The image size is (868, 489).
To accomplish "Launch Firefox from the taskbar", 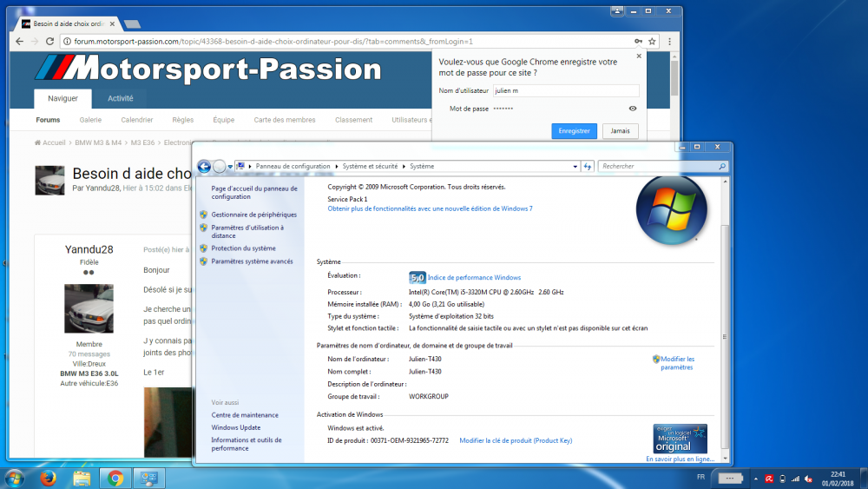I will [x=48, y=478].
